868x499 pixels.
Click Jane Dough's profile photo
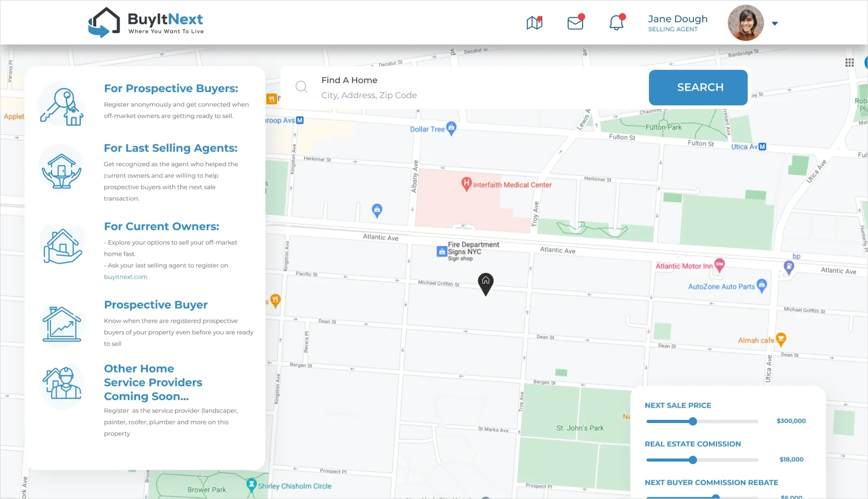[746, 23]
